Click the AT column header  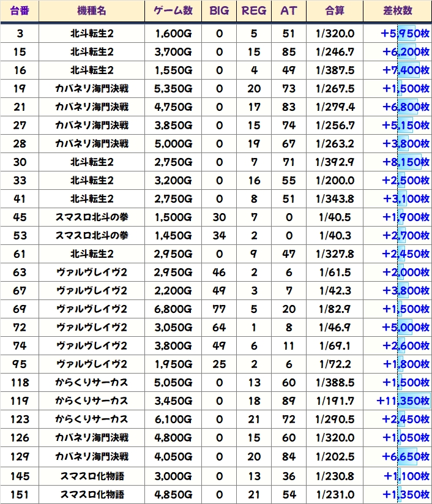click(289, 11)
